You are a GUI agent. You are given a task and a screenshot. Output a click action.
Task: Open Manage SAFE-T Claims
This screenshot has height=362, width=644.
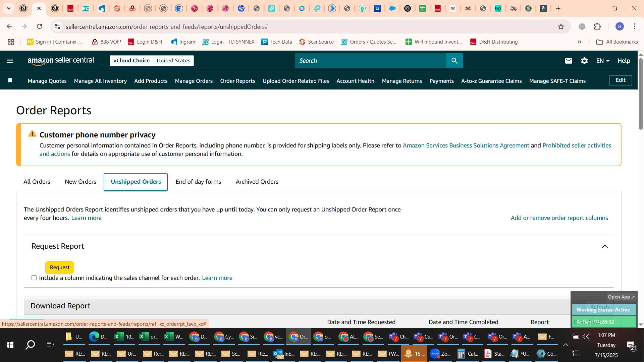(557, 81)
